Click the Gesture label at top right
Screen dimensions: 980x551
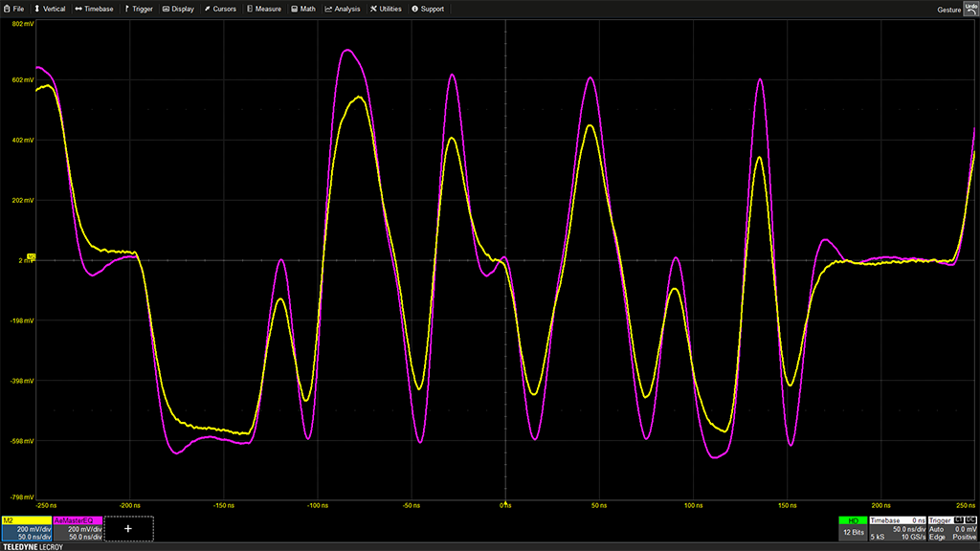pos(948,9)
